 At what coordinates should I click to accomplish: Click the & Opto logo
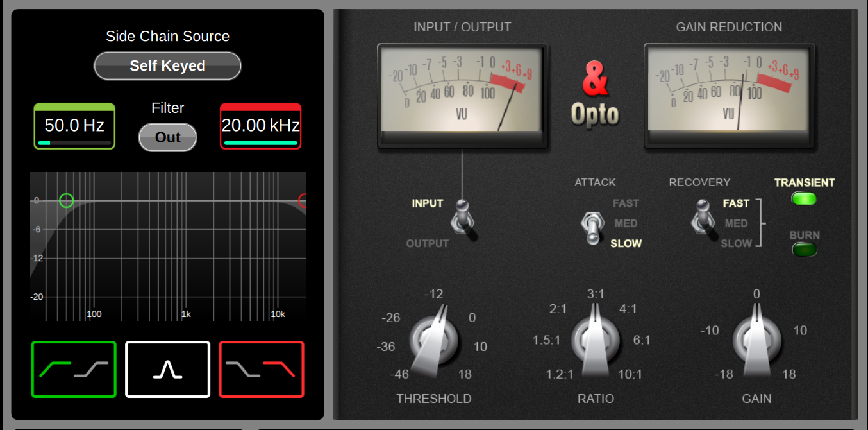pos(596,94)
